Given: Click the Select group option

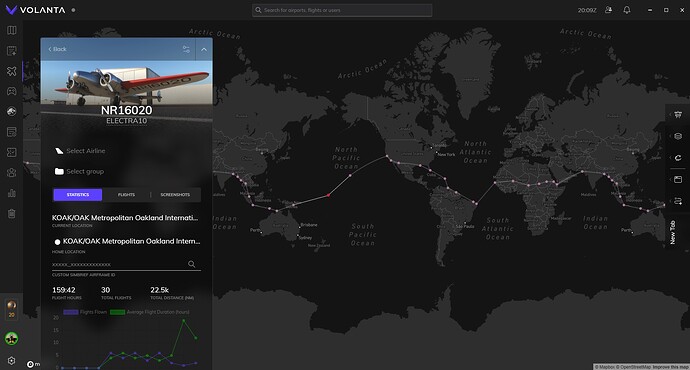Looking at the screenshot, I should pyautogui.click(x=80, y=172).
